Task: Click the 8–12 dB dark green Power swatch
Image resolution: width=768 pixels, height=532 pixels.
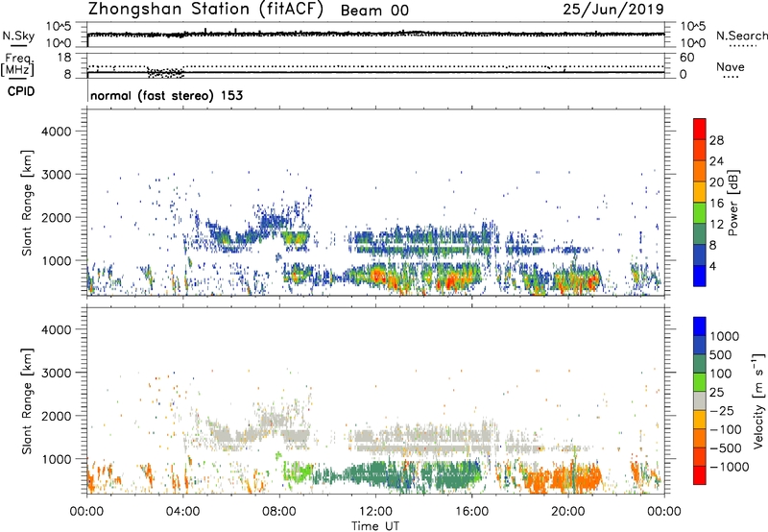Action: click(700, 233)
